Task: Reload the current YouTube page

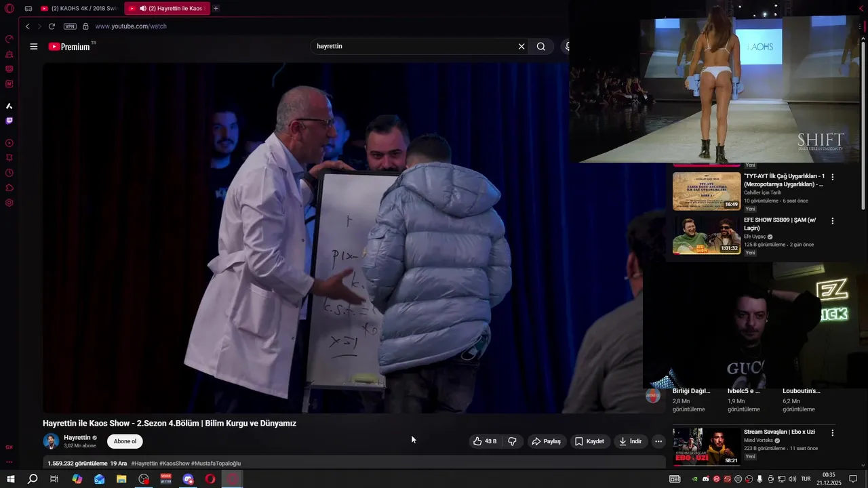Action: [x=52, y=26]
